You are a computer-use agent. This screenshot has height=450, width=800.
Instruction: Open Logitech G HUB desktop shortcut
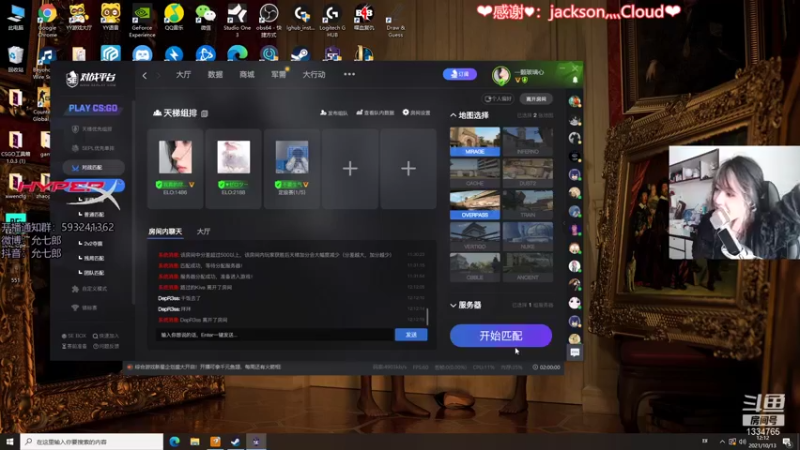point(332,21)
